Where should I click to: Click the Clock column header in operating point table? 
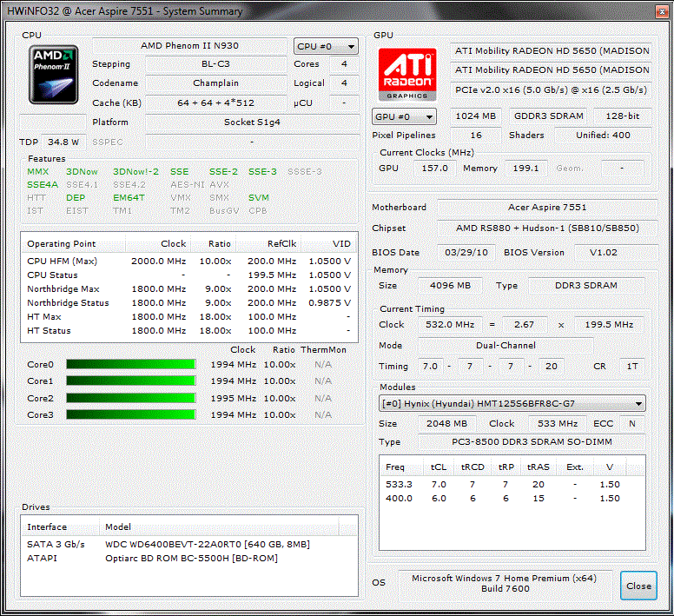(159, 244)
